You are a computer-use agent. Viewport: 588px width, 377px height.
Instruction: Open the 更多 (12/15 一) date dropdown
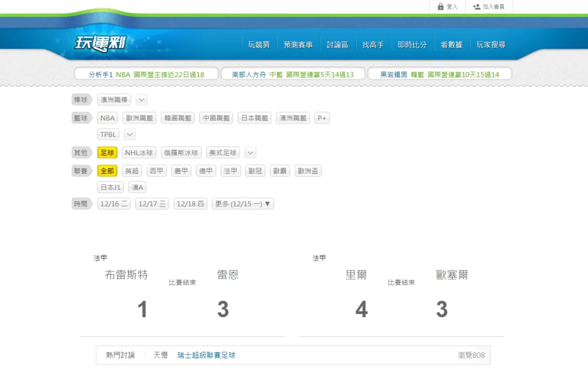click(243, 204)
